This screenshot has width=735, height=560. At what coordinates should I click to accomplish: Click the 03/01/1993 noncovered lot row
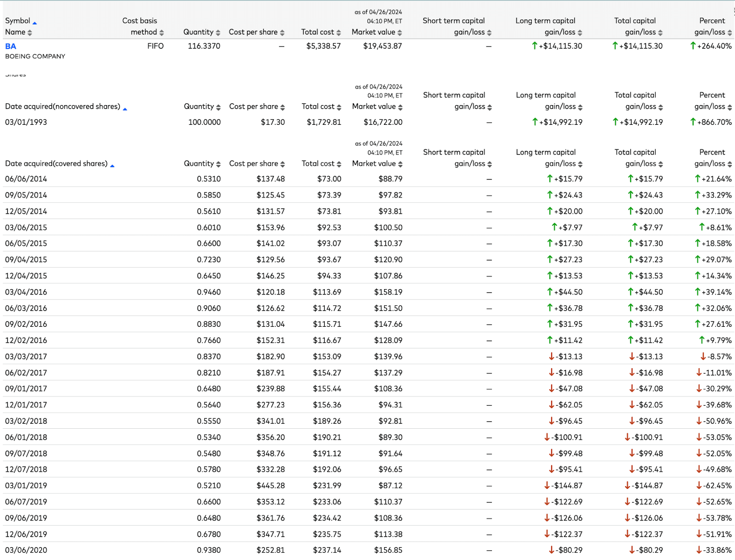368,122
